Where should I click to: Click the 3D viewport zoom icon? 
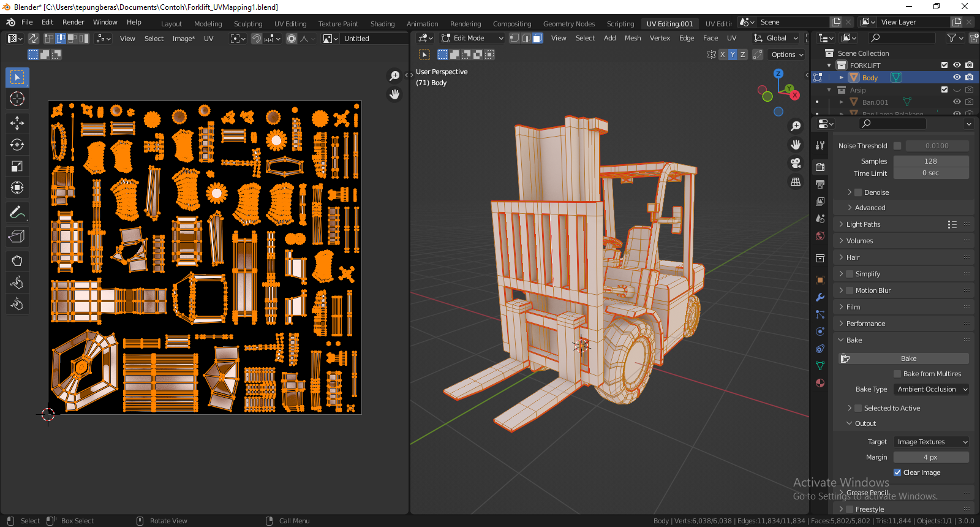click(x=796, y=126)
